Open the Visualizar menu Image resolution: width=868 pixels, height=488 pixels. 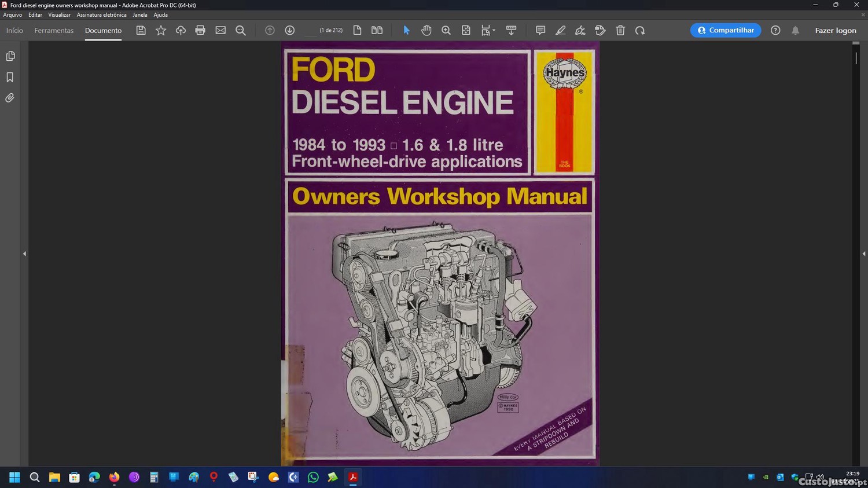click(59, 15)
